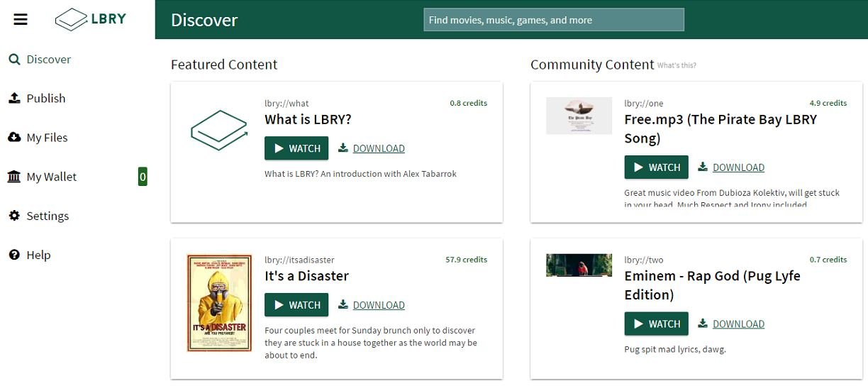Click the Help question mark icon
This screenshot has width=868, height=391.
[14, 255]
